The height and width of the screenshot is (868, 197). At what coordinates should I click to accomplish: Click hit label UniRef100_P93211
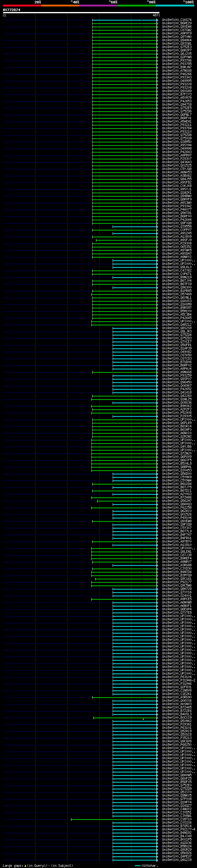pos(176,125)
